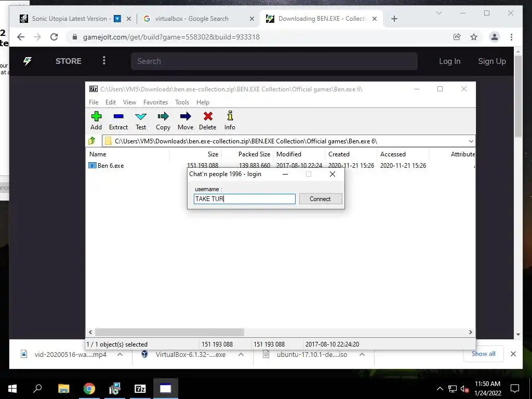Open the 7-Zip View menu
The width and height of the screenshot is (532, 399).
tap(129, 102)
